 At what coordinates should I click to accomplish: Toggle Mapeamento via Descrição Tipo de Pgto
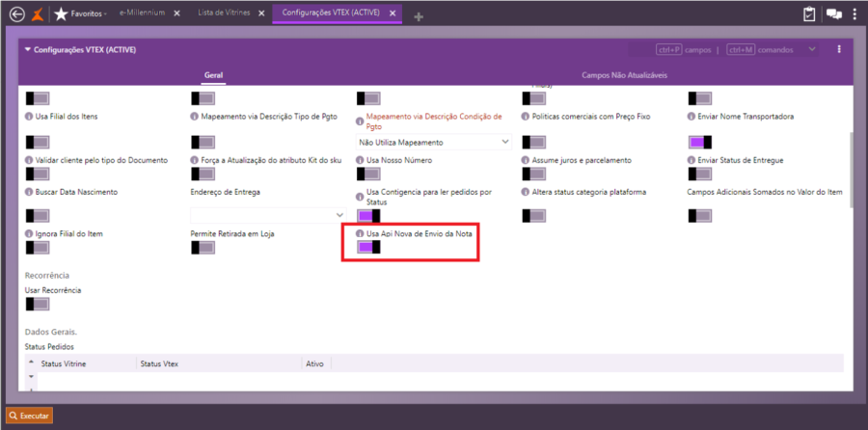click(x=203, y=143)
